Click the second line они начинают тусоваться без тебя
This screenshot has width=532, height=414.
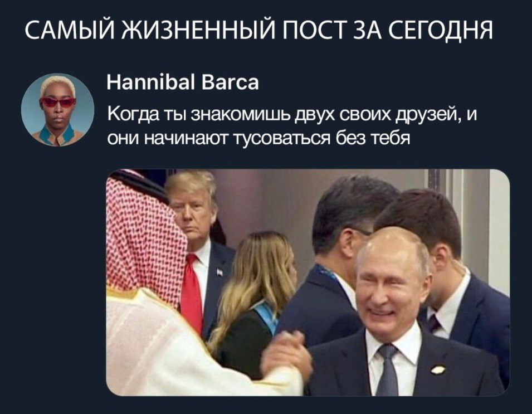coord(258,138)
